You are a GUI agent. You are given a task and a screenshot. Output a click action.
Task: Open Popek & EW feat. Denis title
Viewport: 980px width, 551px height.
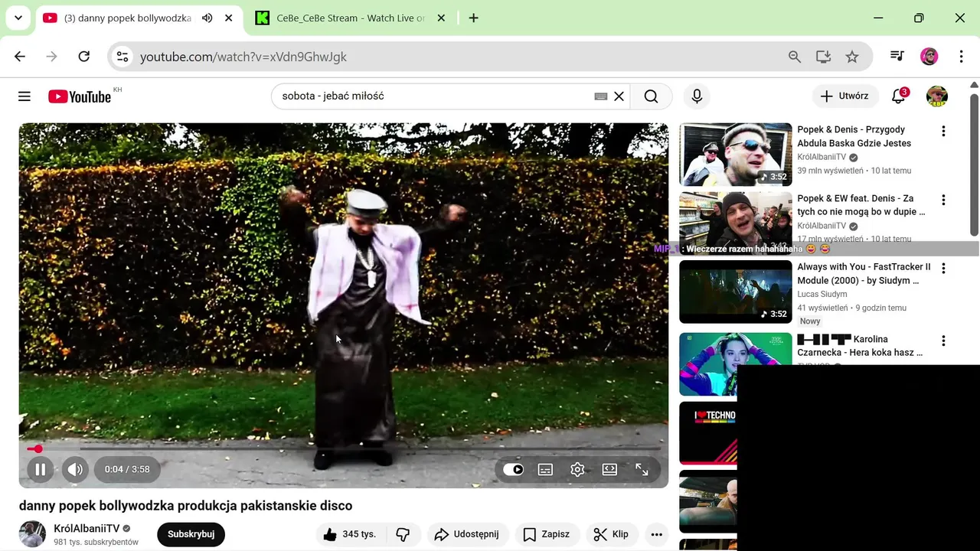click(x=861, y=205)
